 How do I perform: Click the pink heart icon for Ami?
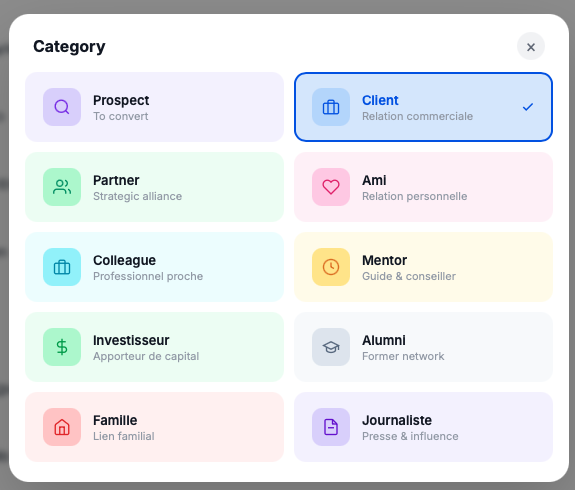point(331,187)
